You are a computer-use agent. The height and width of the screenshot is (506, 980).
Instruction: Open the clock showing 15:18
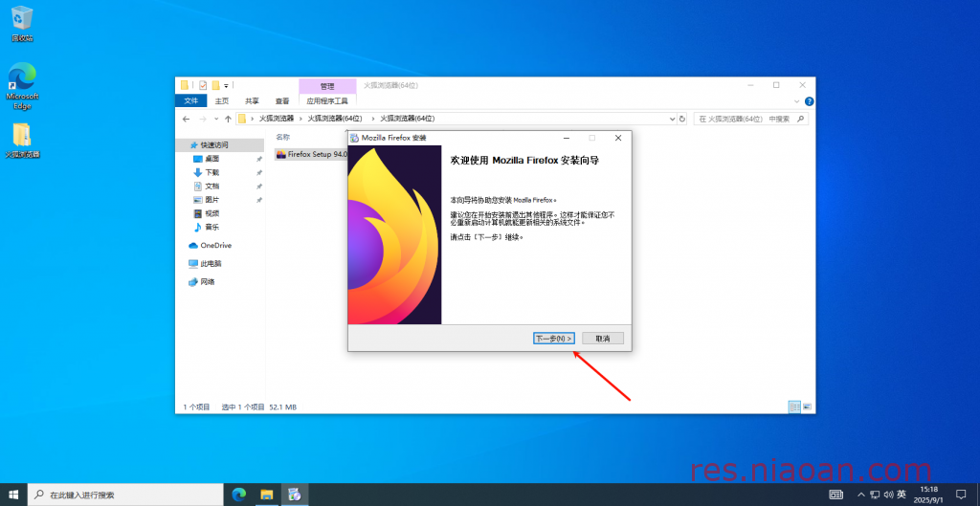click(x=929, y=495)
